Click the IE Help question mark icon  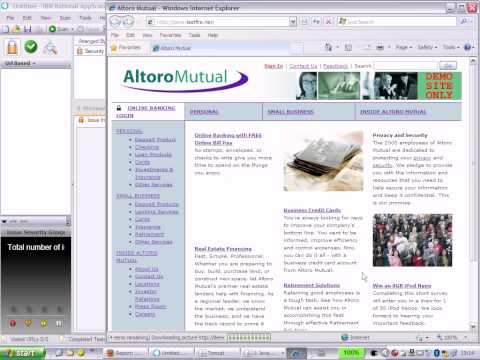click(x=467, y=47)
